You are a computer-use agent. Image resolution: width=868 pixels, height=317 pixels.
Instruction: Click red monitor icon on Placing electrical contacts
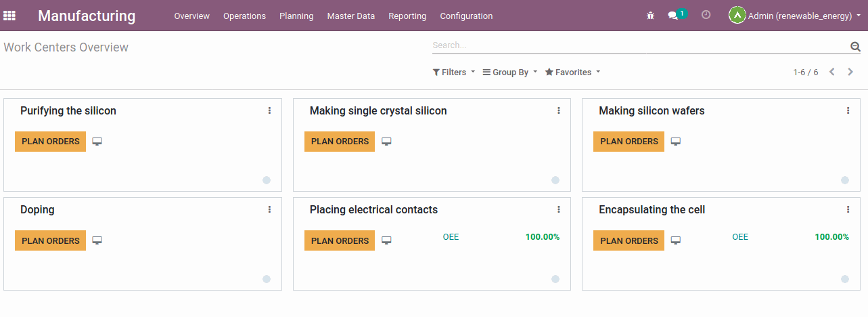386,240
